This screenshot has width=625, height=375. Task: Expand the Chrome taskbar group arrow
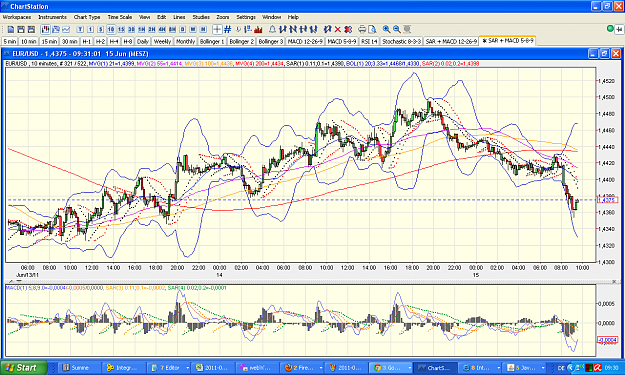point(409,368)
